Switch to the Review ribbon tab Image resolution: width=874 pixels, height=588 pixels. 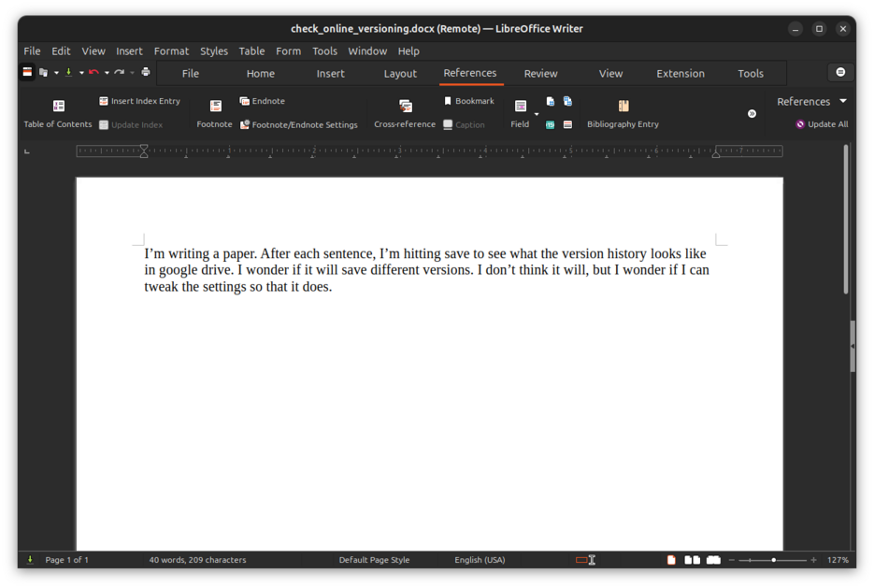click(x=540, y=74)
